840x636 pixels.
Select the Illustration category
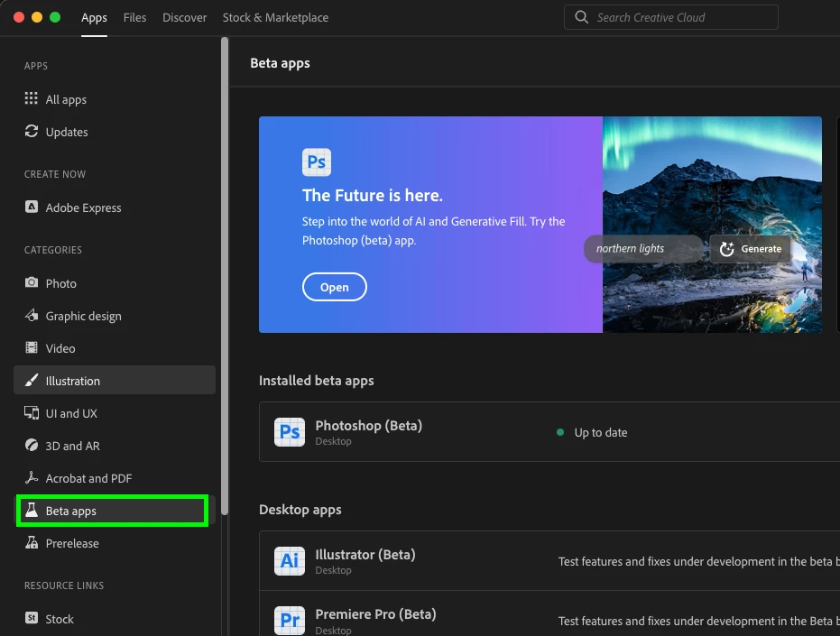(x=114, y=381)
